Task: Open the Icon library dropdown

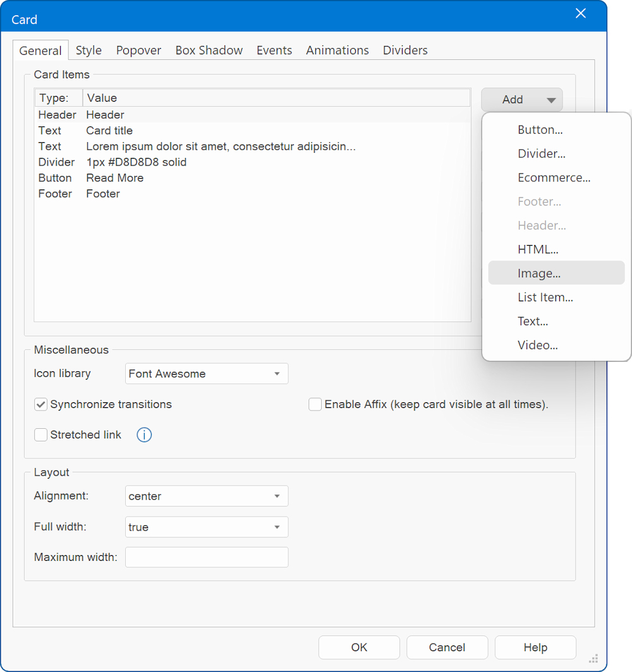Action: point(207,374)
